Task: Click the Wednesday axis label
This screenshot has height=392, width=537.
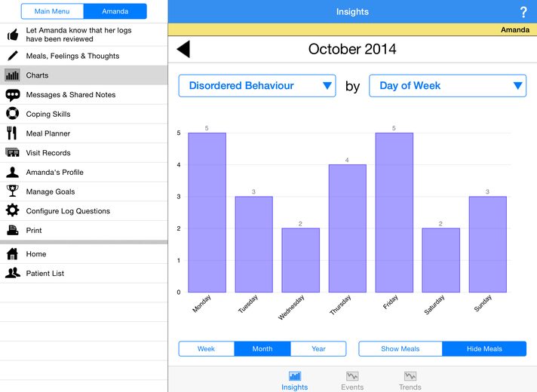Action: 291,307
